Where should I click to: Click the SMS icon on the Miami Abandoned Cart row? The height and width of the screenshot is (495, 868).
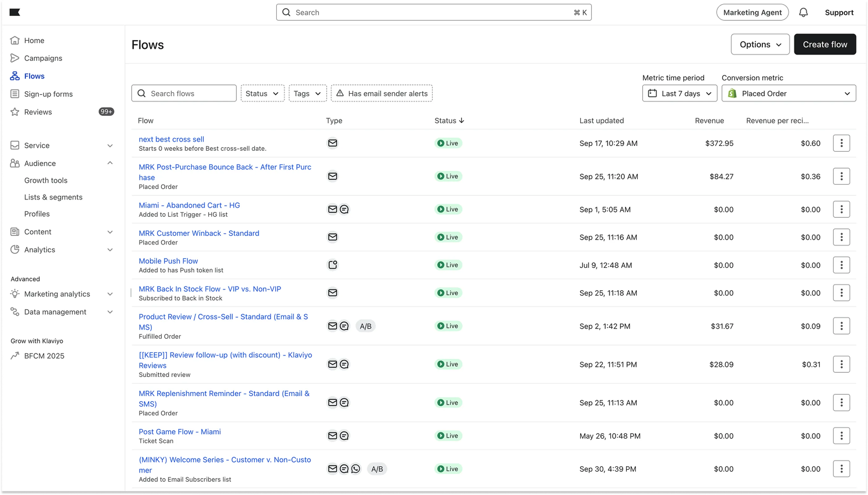coord(344,209)
